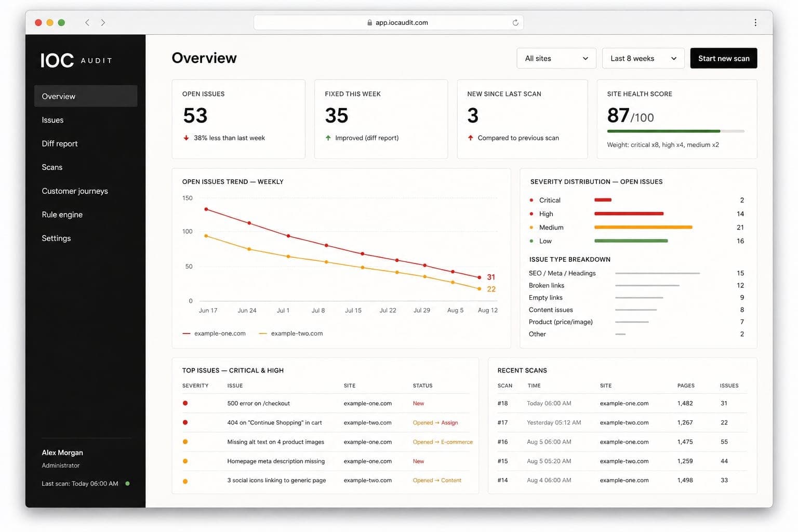Click the lock icon in the address bar
The height and width of the screenshot is (532, 798).
369,23
